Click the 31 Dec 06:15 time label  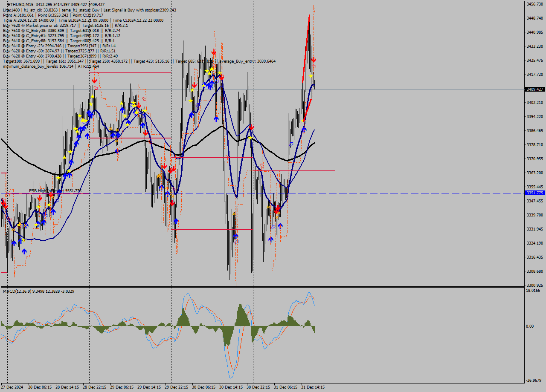285,387
